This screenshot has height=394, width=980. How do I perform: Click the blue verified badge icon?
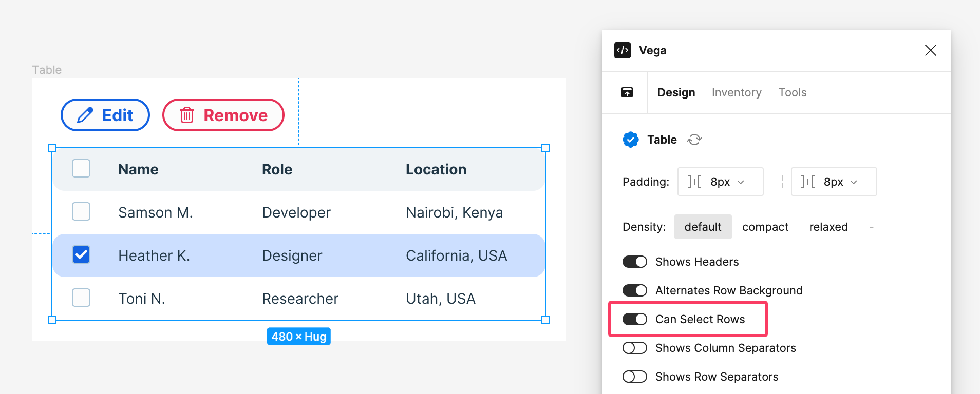(x=631, y=140)
